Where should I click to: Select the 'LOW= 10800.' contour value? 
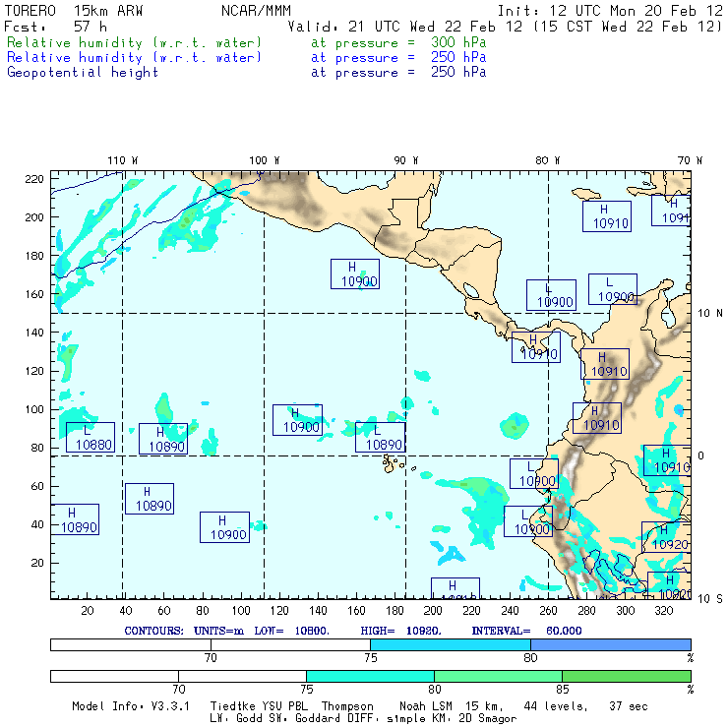[x=291, y=631]
